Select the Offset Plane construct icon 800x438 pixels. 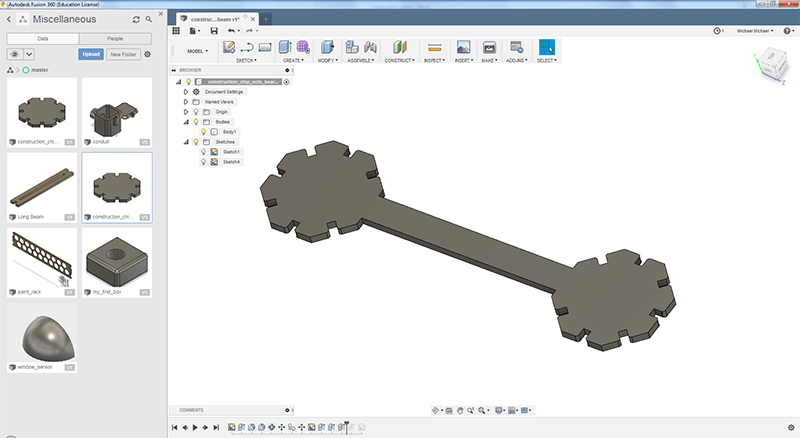point(400,47)
